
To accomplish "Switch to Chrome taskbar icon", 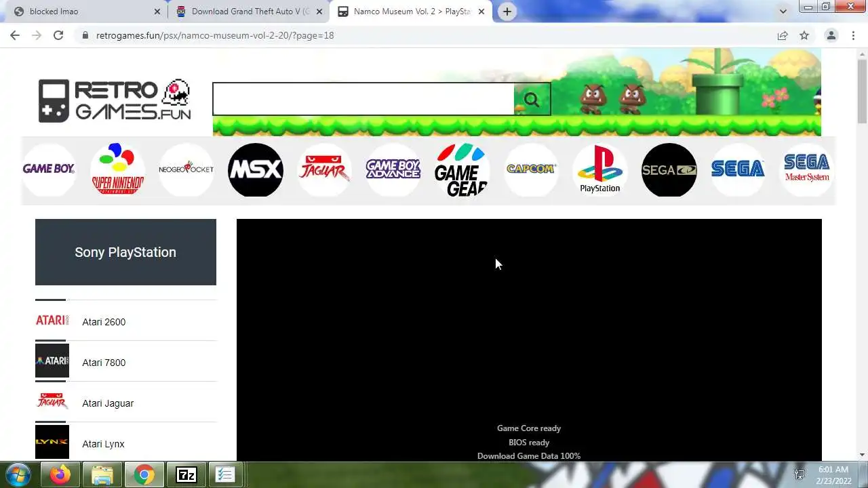I will (x=144, y=475).
